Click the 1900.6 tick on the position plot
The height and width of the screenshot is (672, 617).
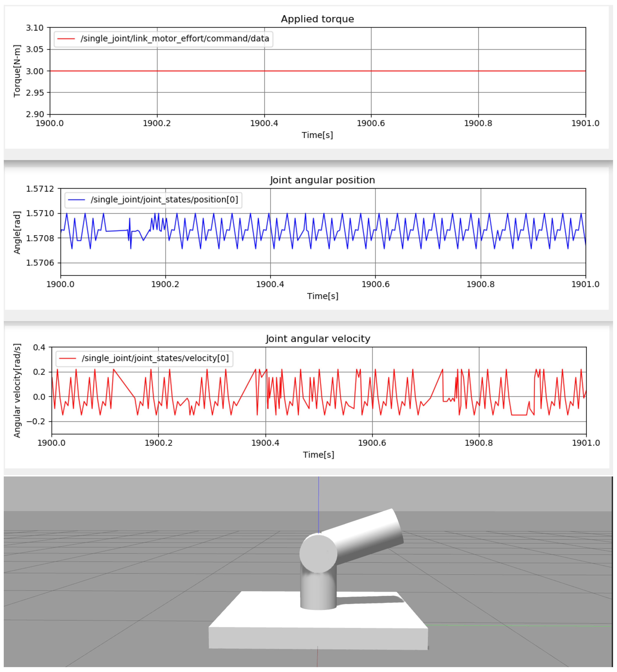pos(375,284)
